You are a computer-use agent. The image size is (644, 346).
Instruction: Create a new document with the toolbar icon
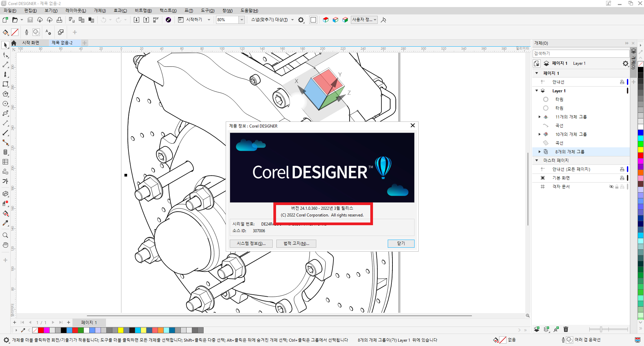tap(5, 20)
